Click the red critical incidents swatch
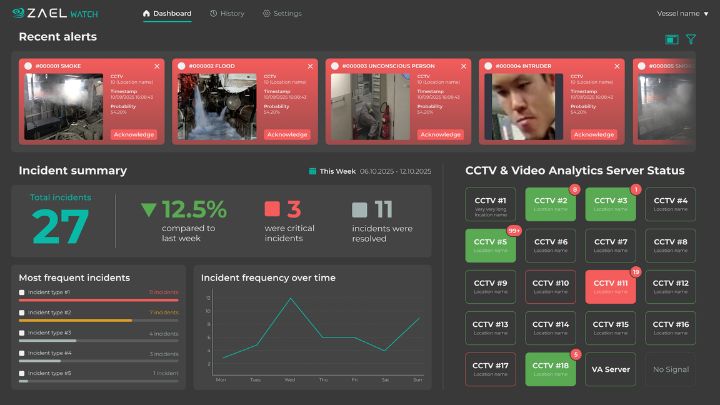The image size is (720, 405). click(272, 209)
